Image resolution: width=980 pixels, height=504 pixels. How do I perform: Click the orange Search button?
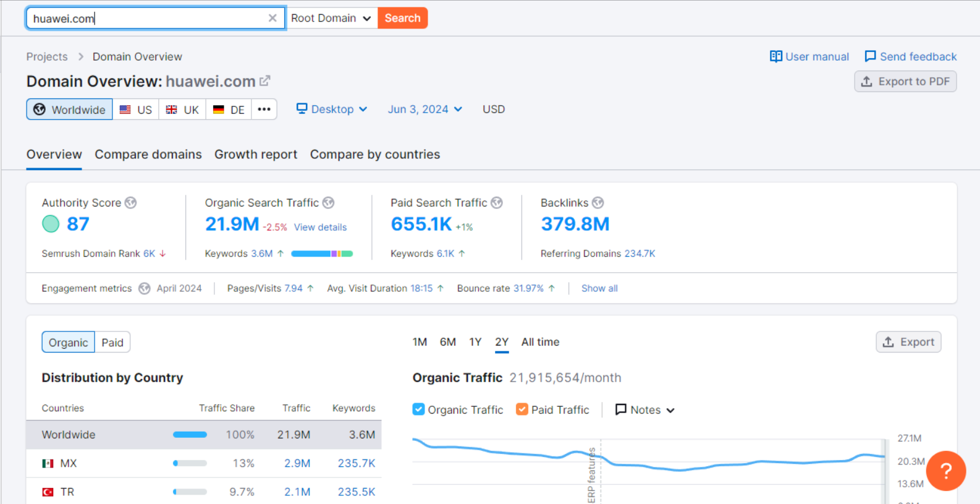click(x=402, y=18)
